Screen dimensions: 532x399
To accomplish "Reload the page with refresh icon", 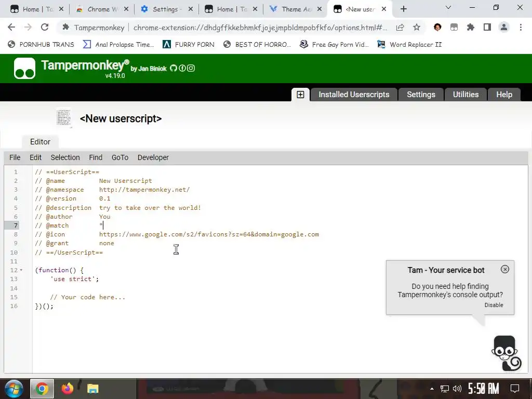I will coord(45,27).
